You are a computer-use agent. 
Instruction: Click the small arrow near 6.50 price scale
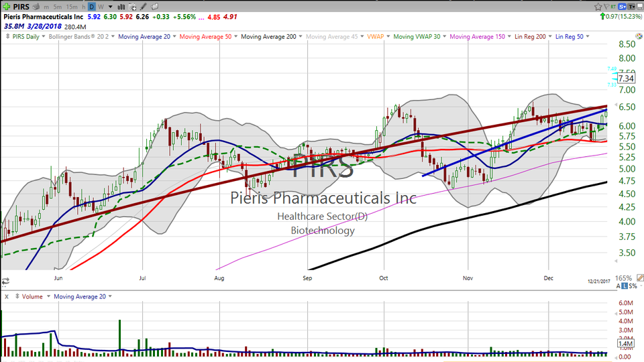[616, 105]
